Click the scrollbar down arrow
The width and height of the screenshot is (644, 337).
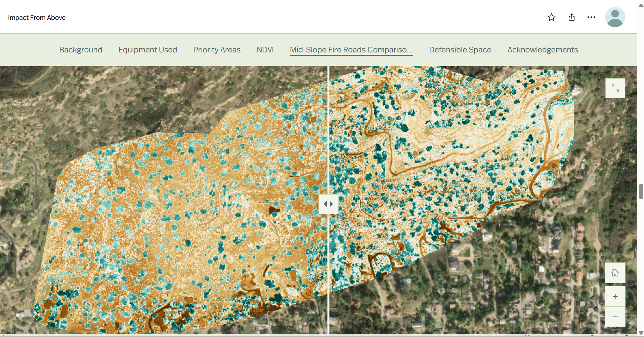(x=641, y=333)
